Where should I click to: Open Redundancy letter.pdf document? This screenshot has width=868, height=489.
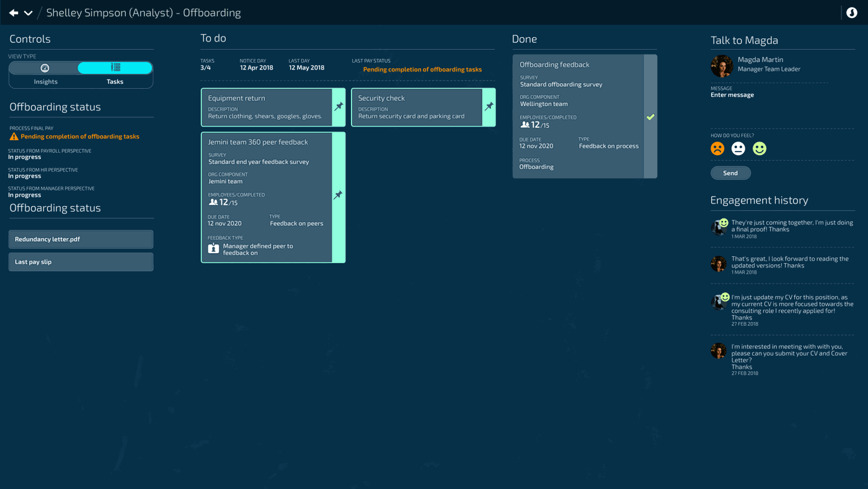coord(81,239)
